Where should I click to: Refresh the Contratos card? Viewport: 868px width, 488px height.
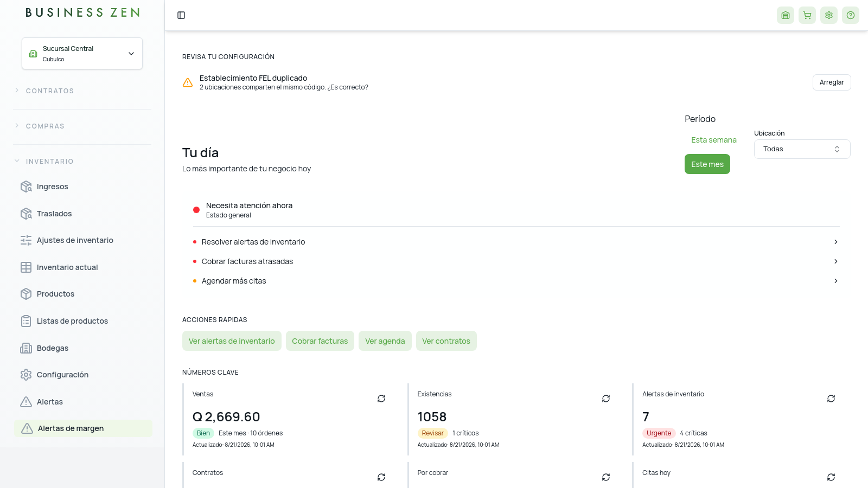[x=381, y=477]
